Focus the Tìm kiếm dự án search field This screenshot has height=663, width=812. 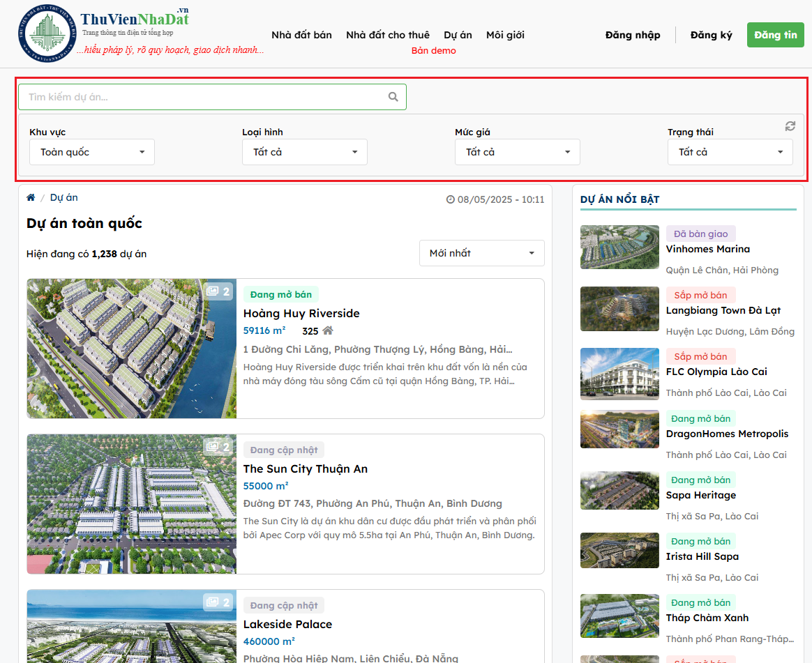point(202,97)
